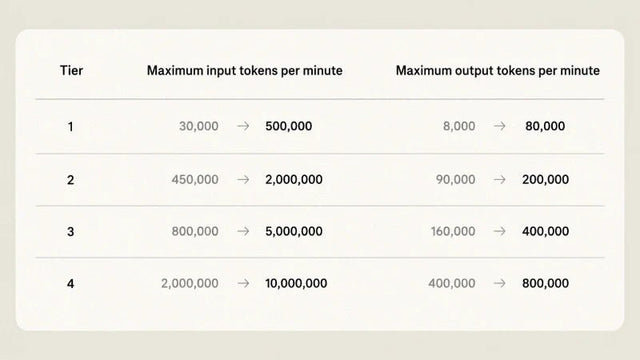Click the greyed 400,000 value in tier 4
The width and height of the screenshot is (640, 360).
[x=452, y=283]
